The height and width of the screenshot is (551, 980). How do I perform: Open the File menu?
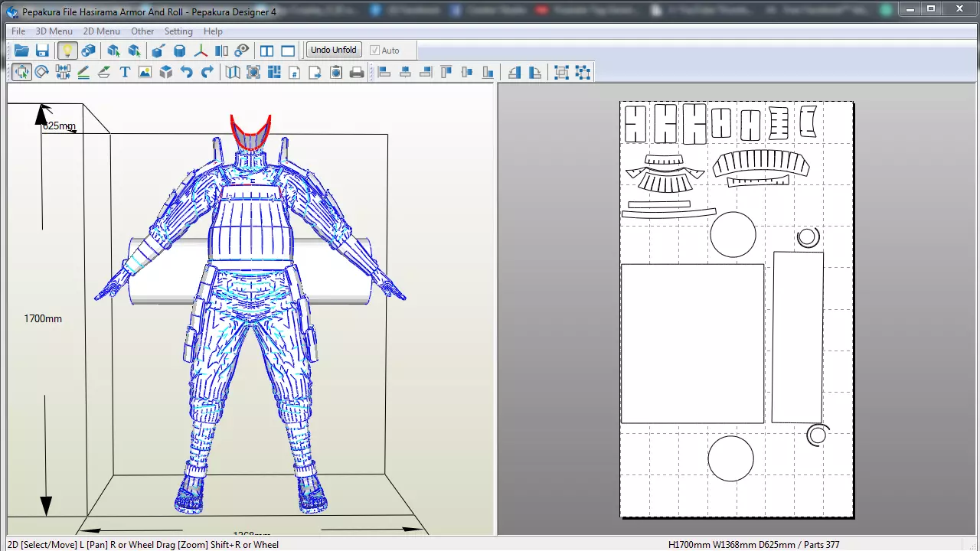18,31
